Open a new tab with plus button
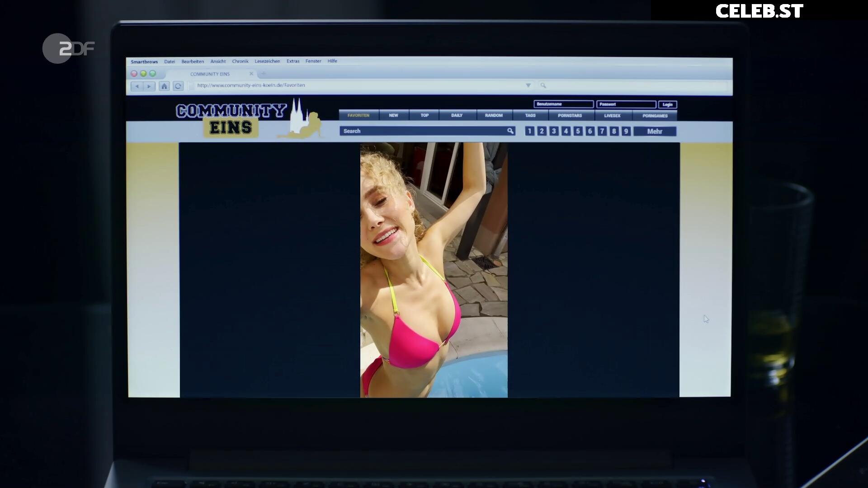The image size is (868, 488). [264, 74]
